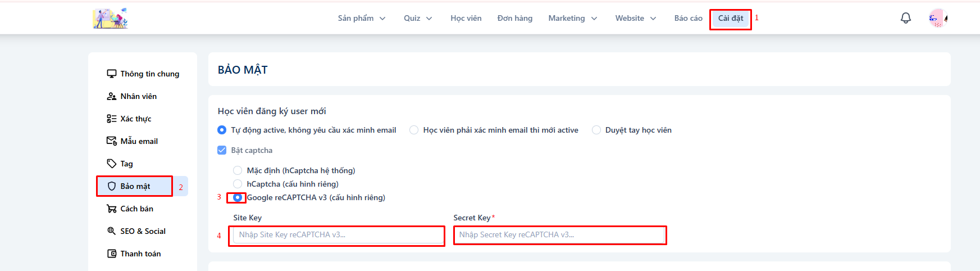Click the site logo image
Viewport: 980px width, 271px height.
[110, 18]
